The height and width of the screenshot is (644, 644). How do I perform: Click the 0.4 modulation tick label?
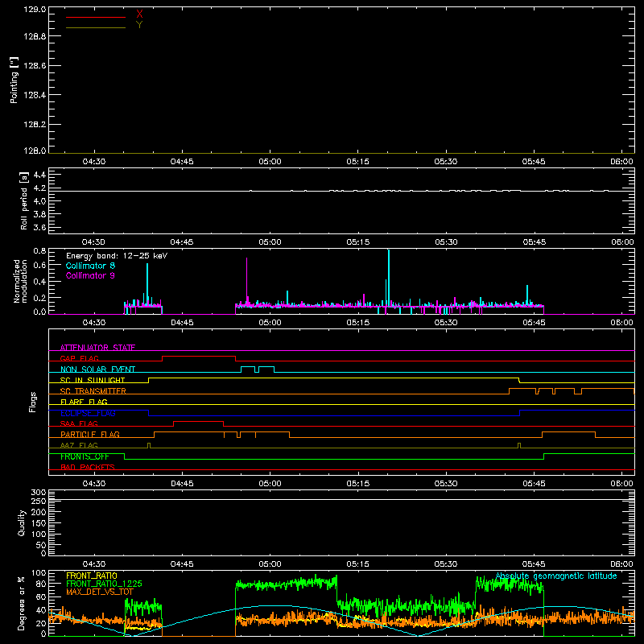(39, 282)
